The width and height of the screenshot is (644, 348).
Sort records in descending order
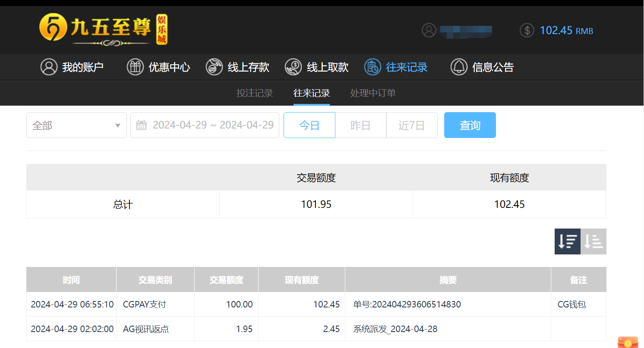click(568, 241)
